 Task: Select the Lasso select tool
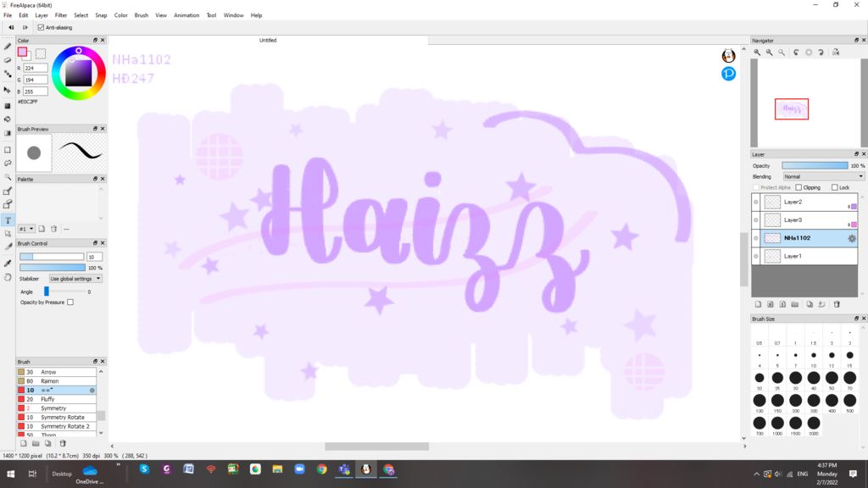coord(8,164)
